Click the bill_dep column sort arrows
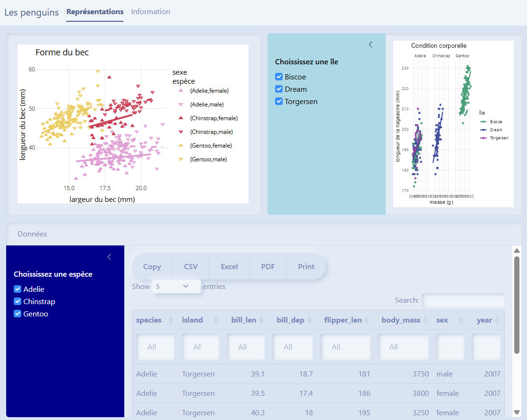The image size is (527, 420). click(x=310, y=320)
